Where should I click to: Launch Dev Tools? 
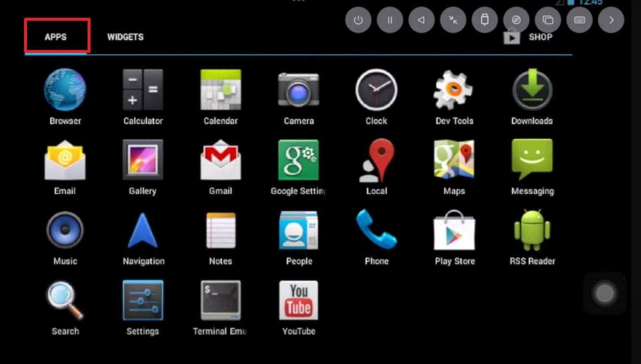point(454,90)
